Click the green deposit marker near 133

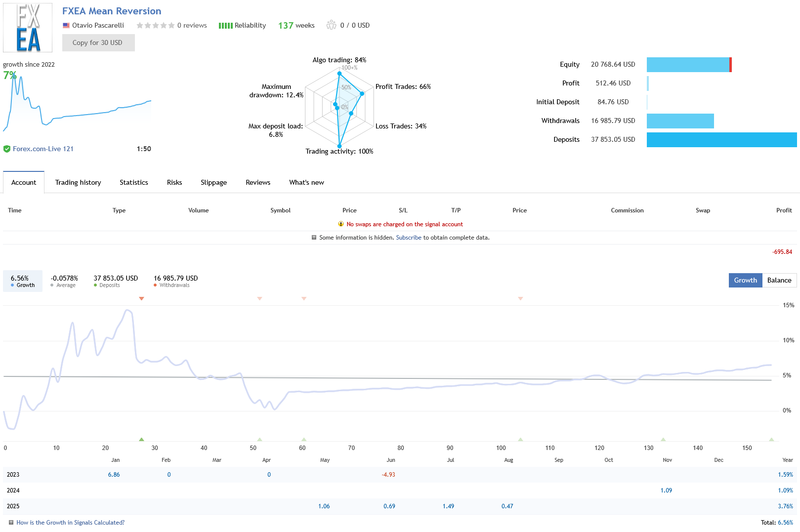(x=663, y=439)
